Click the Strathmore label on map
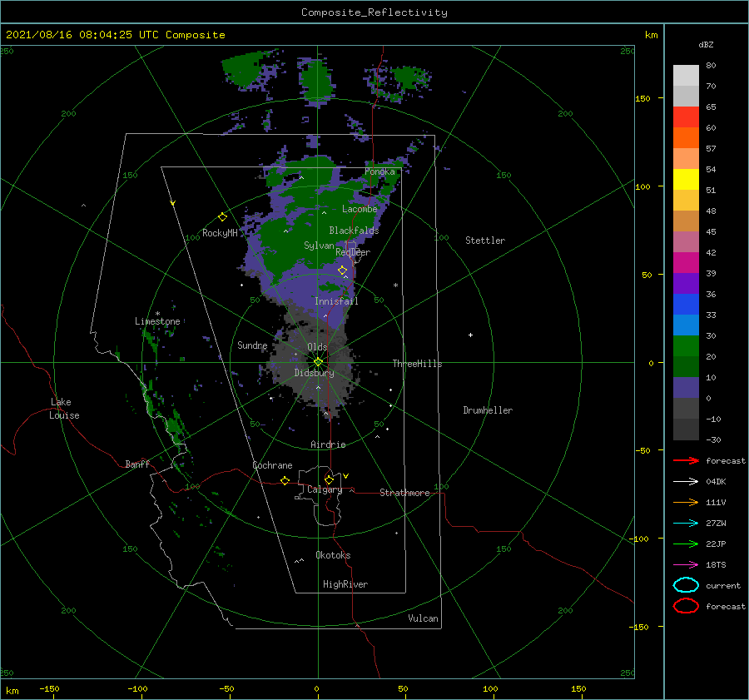749x700 pixels. [404, 493]
